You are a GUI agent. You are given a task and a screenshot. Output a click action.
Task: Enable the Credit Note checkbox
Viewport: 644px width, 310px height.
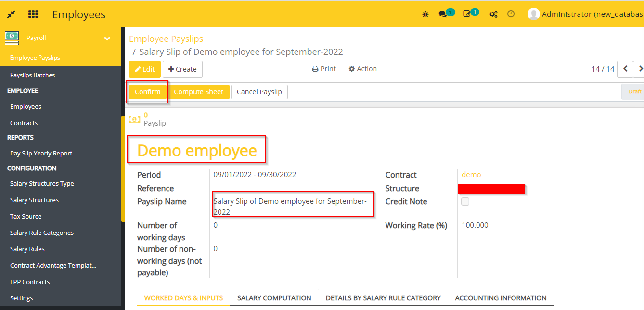point(465,201)
